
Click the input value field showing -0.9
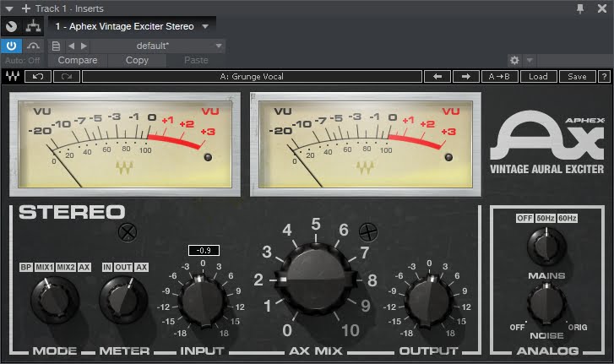click(203, 251)
